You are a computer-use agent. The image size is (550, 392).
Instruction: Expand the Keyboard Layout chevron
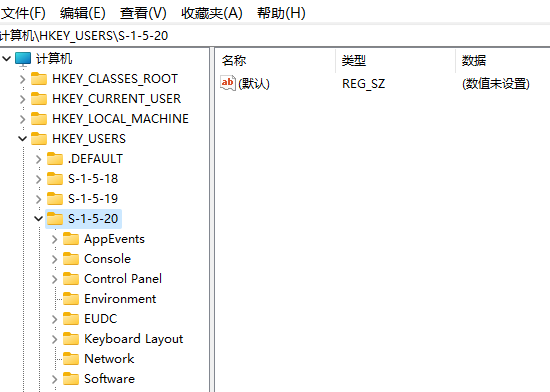pyautogui.click(x=54, y=339)
